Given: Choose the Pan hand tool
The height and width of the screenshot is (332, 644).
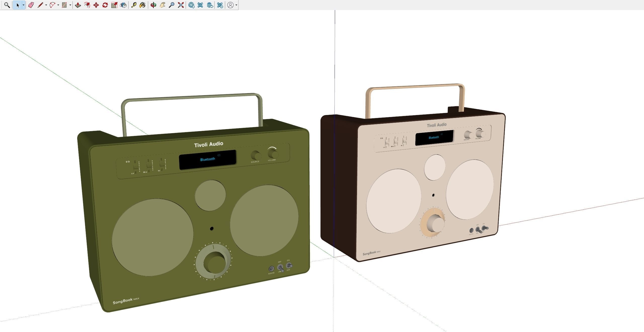Looking at the screenshot, I should pyautogui.click(x=163, y=5).
